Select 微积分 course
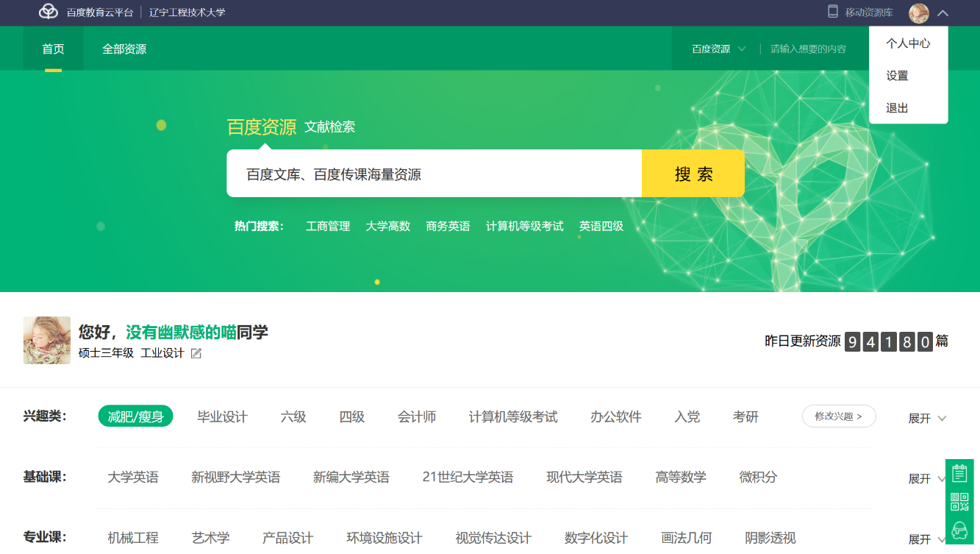The image size is (980, 554). point(758,477)
